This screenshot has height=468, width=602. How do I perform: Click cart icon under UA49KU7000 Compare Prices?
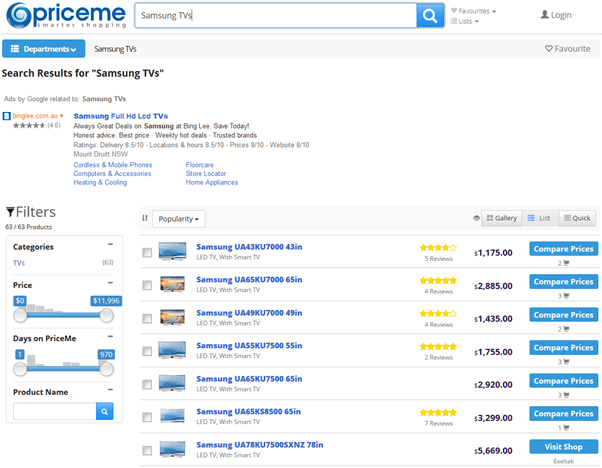[x=566, y=329]
